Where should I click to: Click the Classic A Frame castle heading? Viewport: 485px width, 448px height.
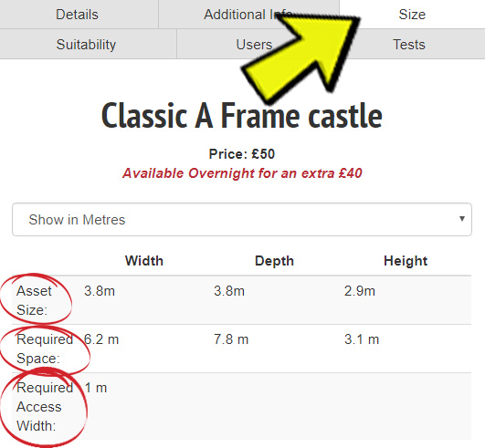242,116
